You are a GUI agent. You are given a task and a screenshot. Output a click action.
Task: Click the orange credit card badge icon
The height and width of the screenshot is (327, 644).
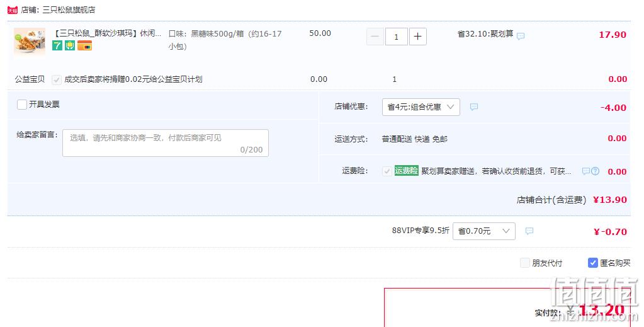(84, 45)
